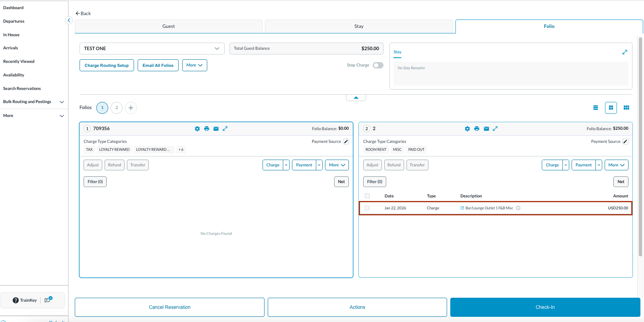644x322 pixels.
Task: Switch to the Guest tab
Action: coord(168,26)
